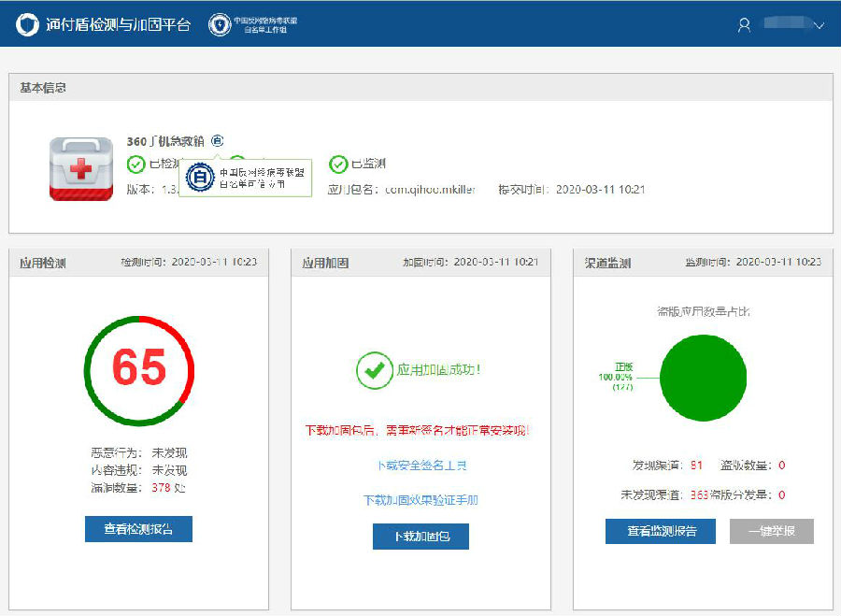
Task: Click the blue 白 certification seal in tooltip
Action: [199, 176]
